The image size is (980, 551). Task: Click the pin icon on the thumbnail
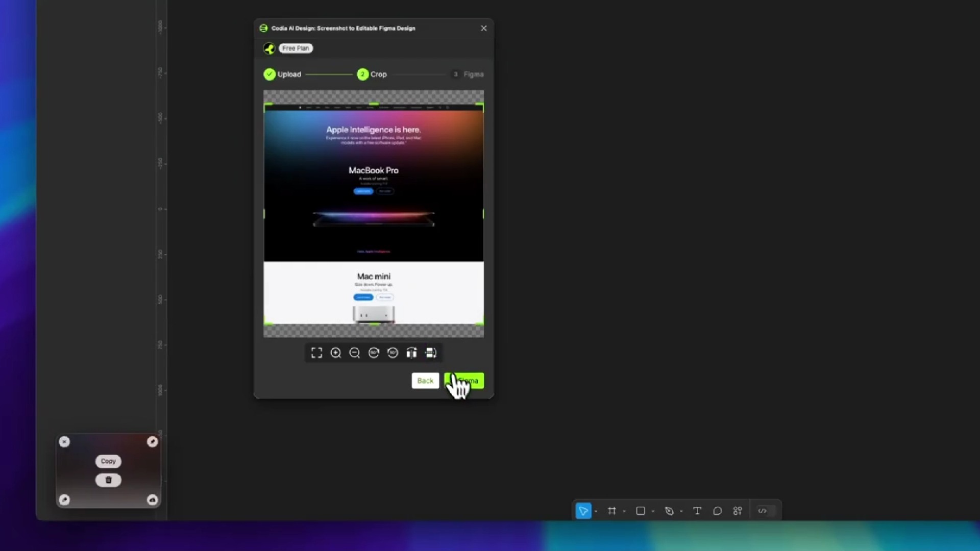click(152, 442)
